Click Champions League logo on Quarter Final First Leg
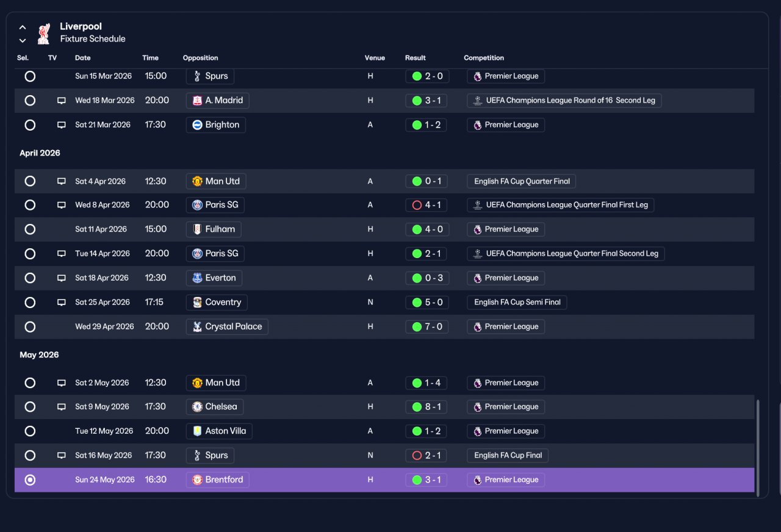 [478, 205]
